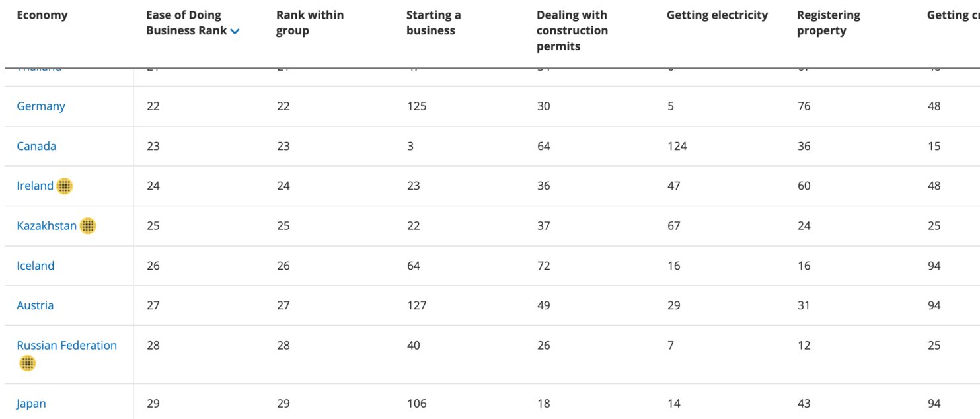Sort by Rank within group column
The image size is (980, 419).
[x=309, y=22]
